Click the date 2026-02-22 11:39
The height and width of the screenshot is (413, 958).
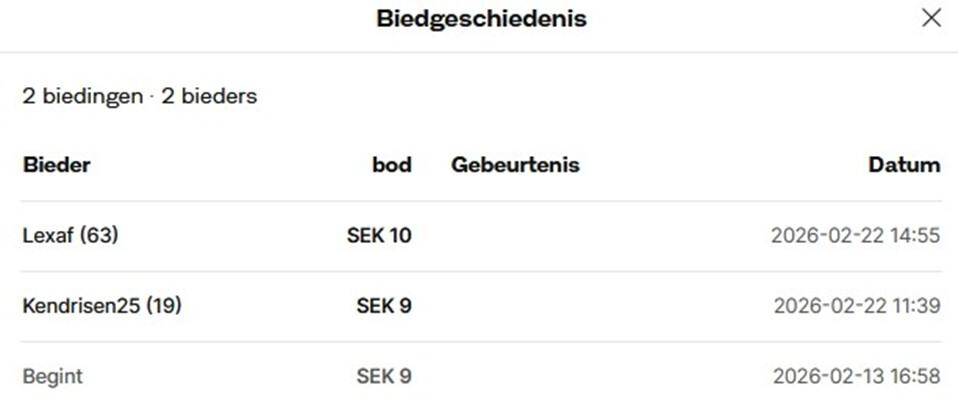[856, 306]
